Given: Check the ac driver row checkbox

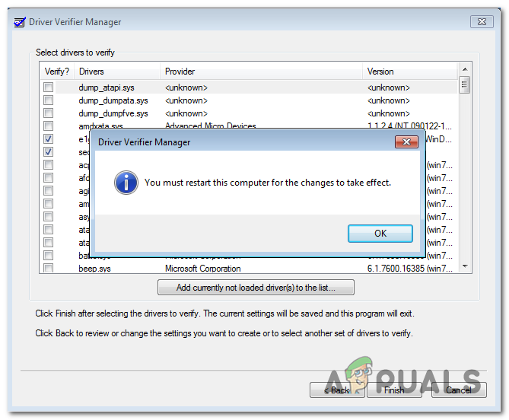Looking at the screenshot, I should (49, 165).
